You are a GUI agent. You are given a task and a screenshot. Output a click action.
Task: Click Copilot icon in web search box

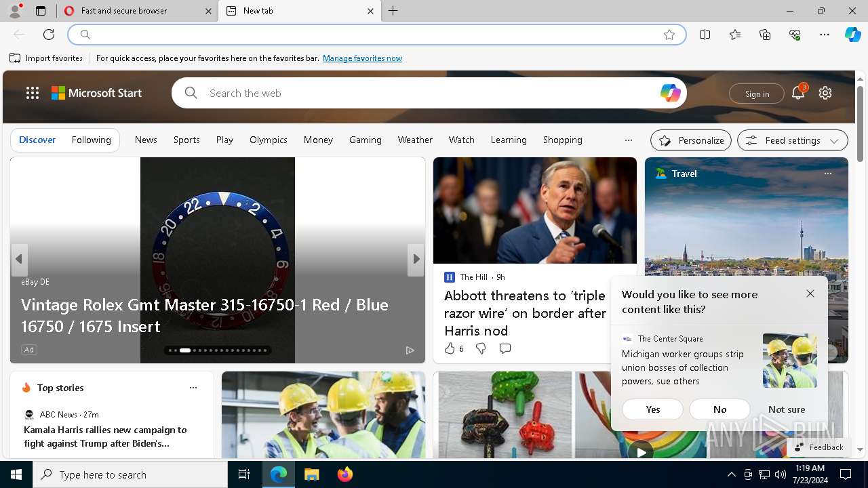pyautogui.click(x=670, y=93)
